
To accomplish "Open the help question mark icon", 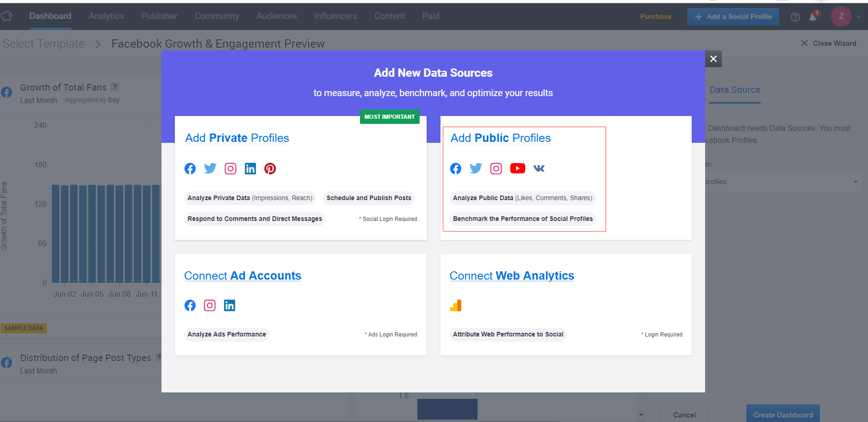I will coord(795,17).
